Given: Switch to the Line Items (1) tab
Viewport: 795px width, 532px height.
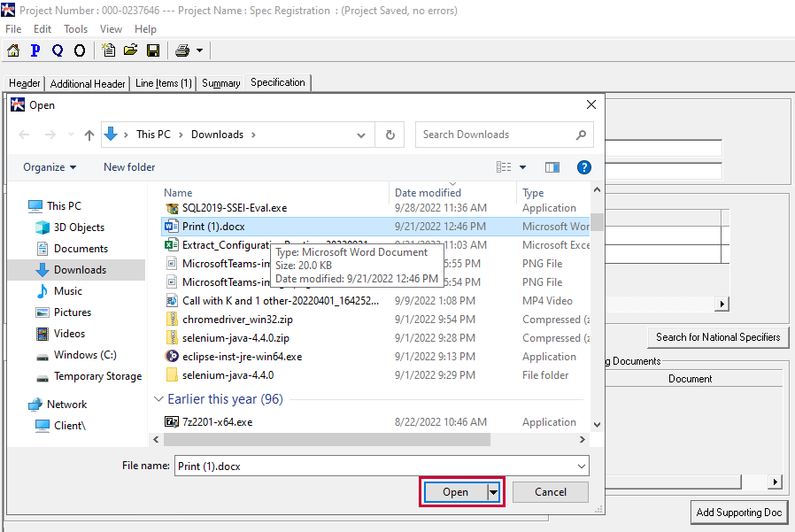Looking at the screenshot, I should pyautogui.click(x=163, y=83).
